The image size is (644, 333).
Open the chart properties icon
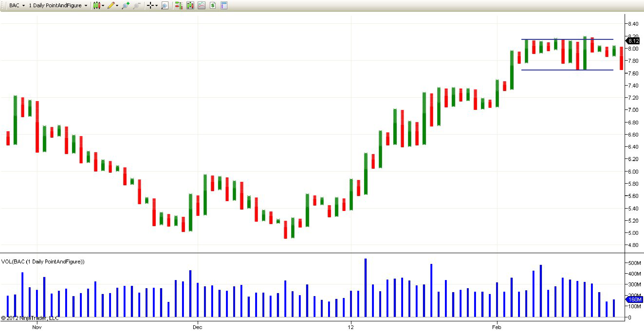[x=224, y=6]
